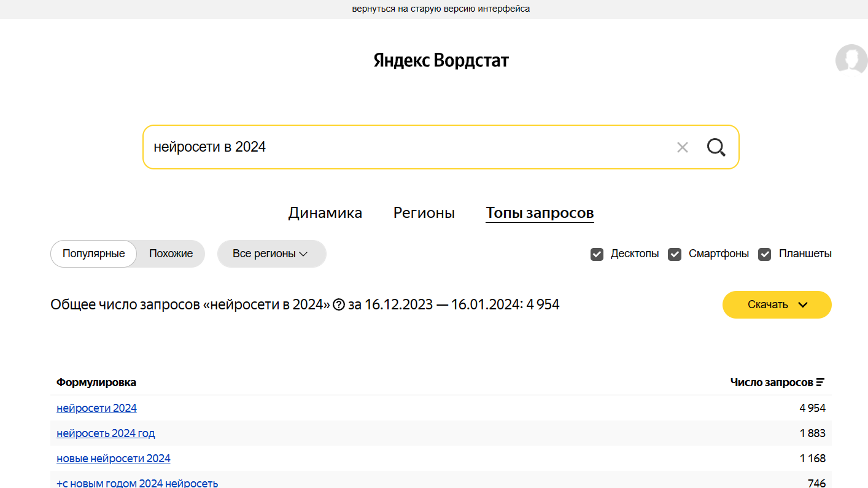Expand the Скачать download menu
This screenshot has width=868, height=488.
777,304
